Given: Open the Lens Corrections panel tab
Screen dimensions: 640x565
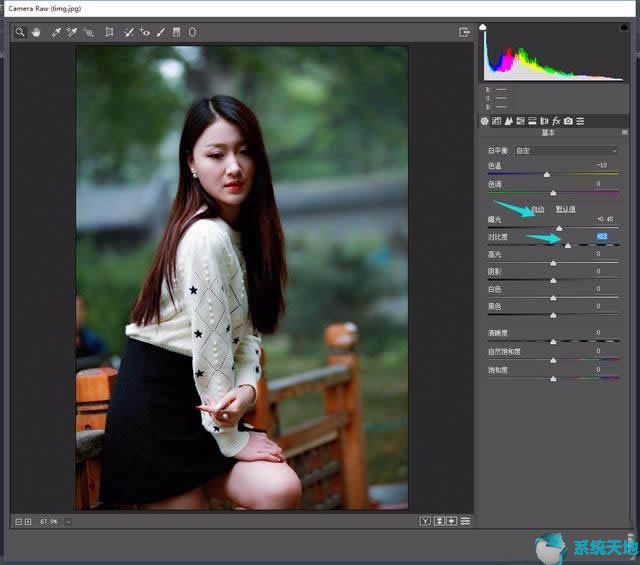Looking at the screenshot, I should [544, 121].
